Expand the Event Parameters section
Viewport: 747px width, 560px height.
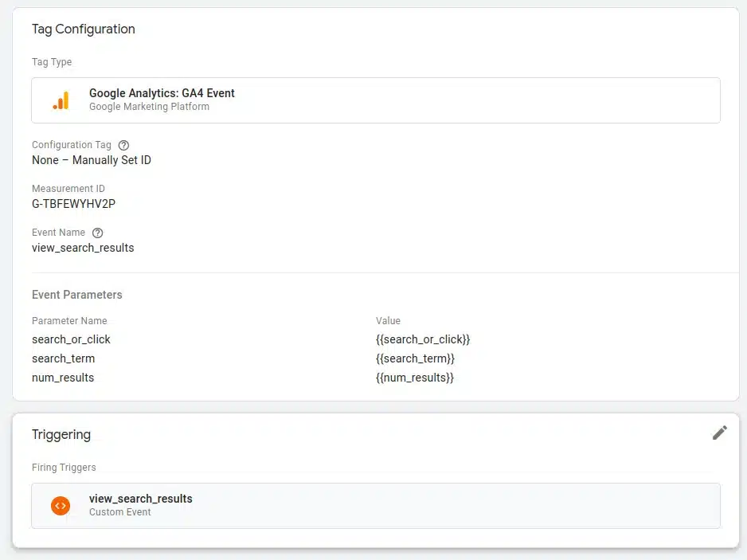coord(76,295)
